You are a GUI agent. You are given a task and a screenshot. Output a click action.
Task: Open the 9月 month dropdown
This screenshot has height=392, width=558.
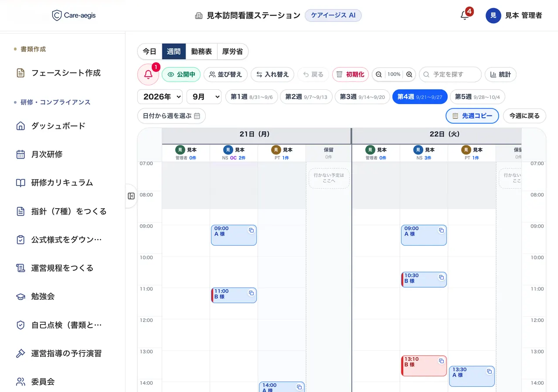[204, 97]
